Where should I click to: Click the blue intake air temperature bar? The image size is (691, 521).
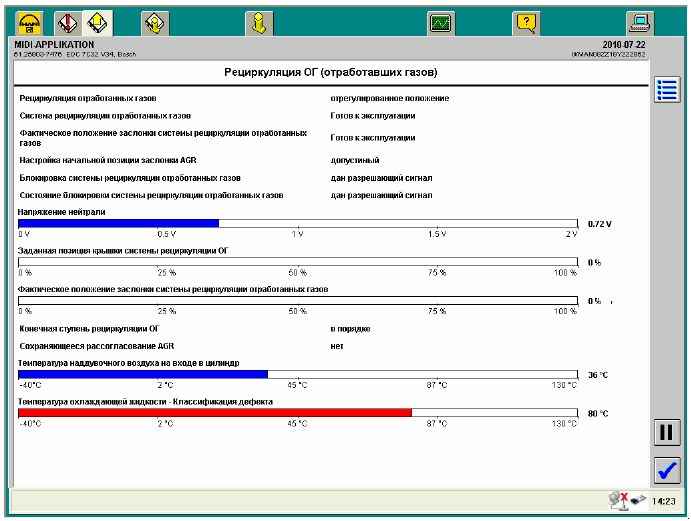click(143, 375)
